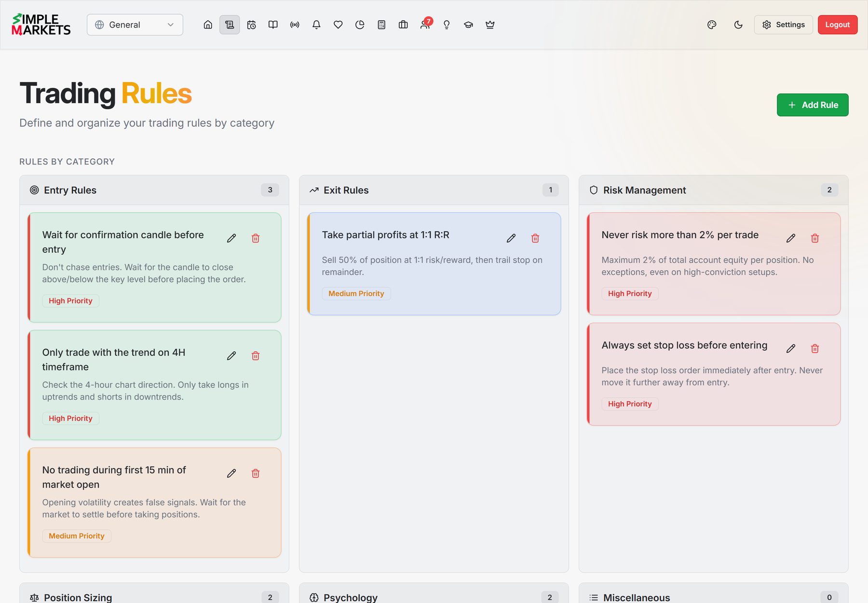Open the color palette theme icon

point(712,25)
